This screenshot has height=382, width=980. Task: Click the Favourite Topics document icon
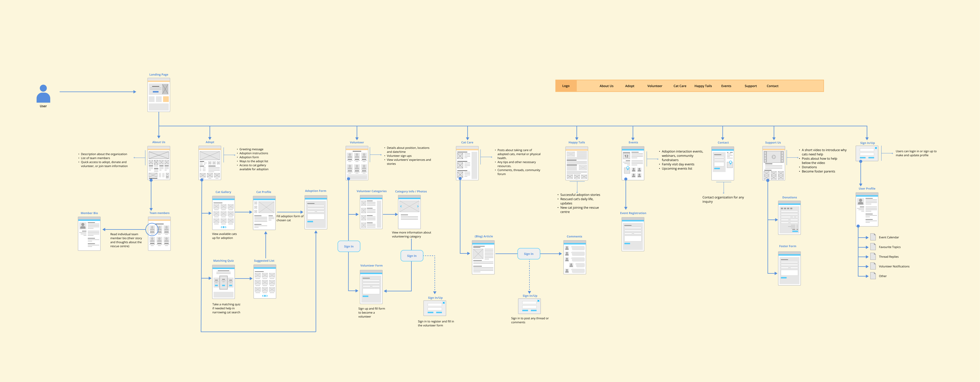(x=873, y=247)
